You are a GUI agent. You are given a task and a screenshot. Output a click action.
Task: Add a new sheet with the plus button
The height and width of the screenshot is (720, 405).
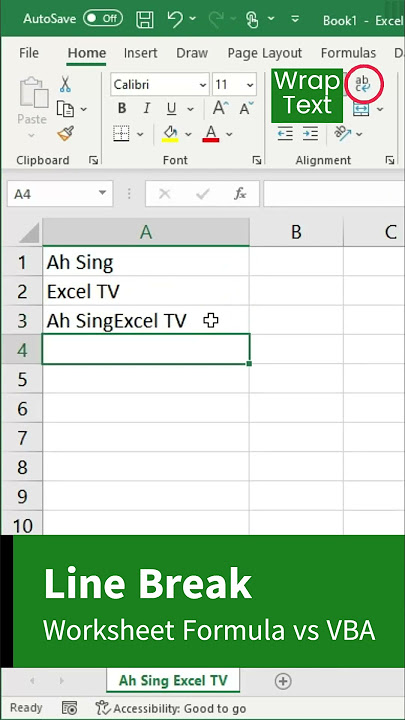tap(283, 681)
